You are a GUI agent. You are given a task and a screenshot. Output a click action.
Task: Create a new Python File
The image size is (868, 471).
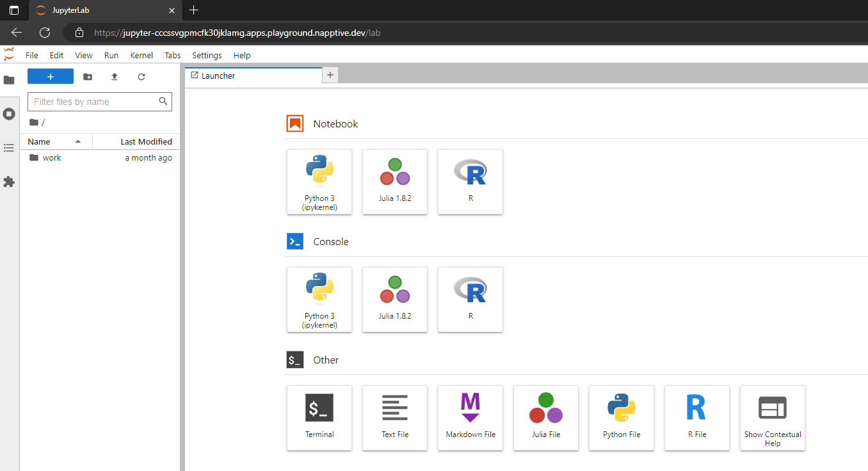622,418
